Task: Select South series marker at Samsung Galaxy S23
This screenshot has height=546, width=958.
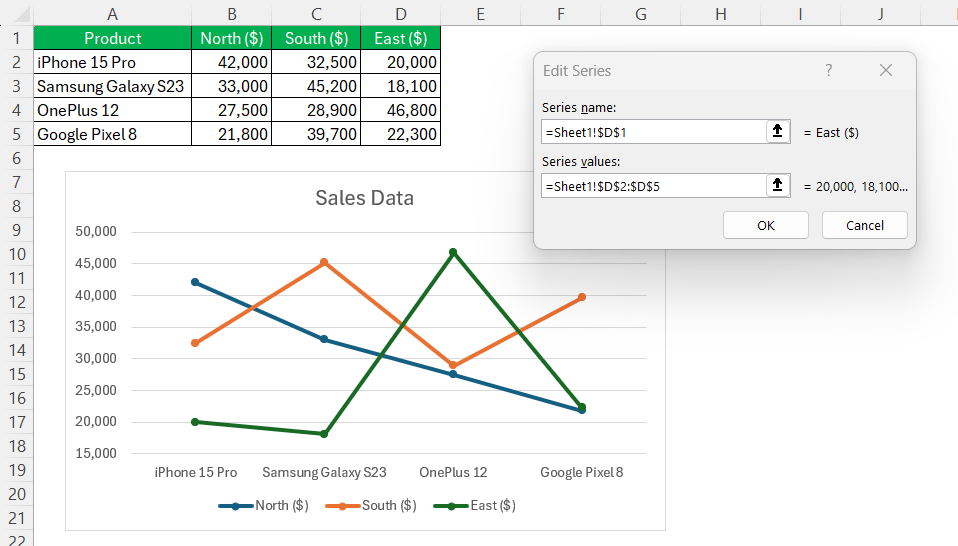Action: tap(324, 263)
